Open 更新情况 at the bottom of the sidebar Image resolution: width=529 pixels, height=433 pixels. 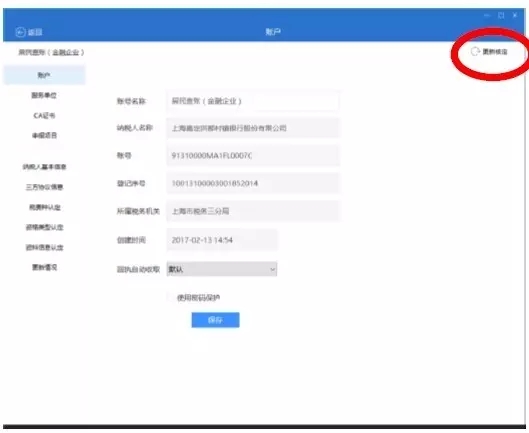(44, 267)
